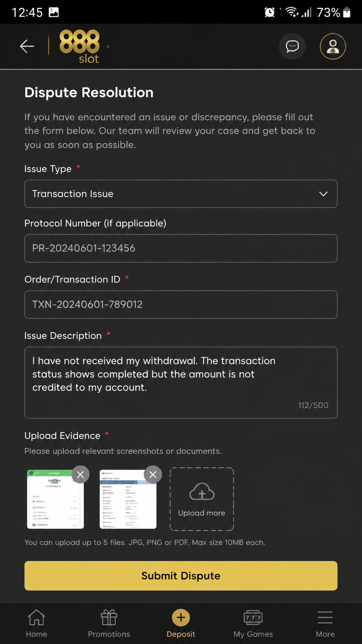Tap the Issue Description label

click(63, 336)
